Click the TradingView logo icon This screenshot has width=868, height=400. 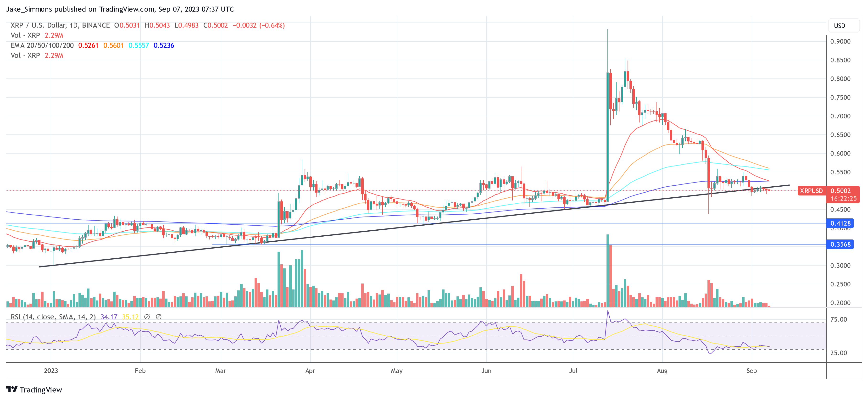(x=12, y=389)
